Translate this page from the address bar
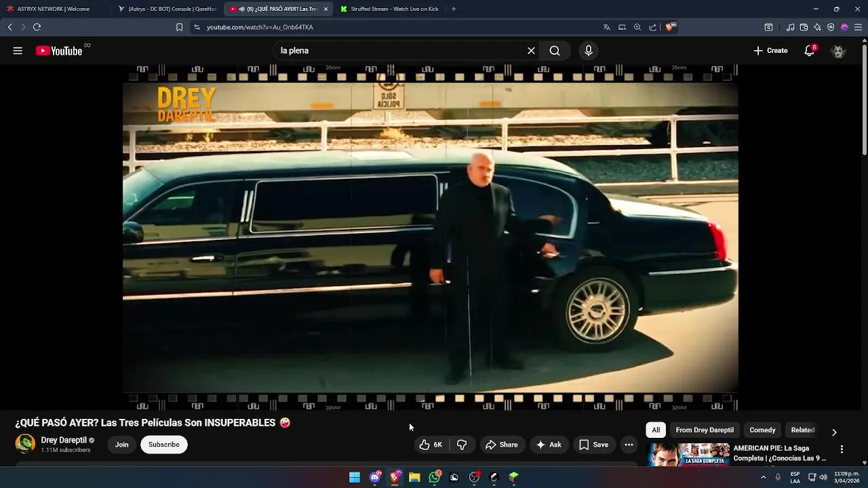Image resolution: width=868 pixels, height=488 pixels. tap(606, 27)
